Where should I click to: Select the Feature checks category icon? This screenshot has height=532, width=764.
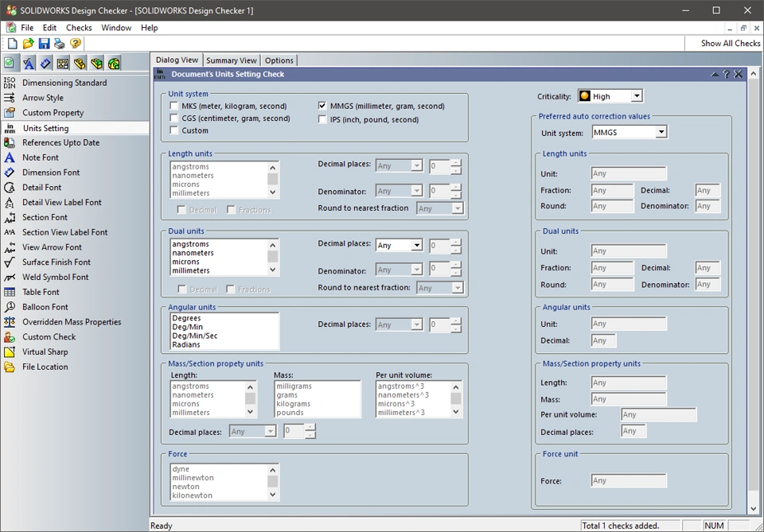114,63
